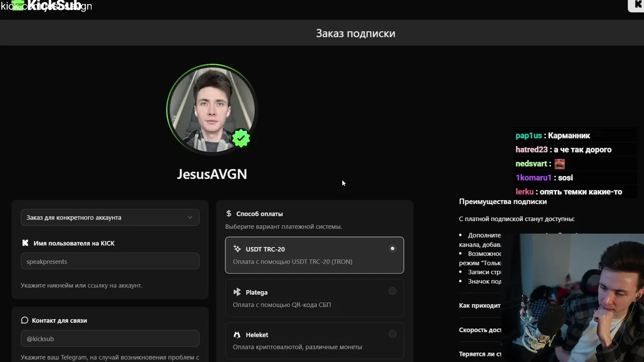Image resolution: width=644 pixels, height=362 pixels.
Task: Click chat username lerku
Action: (524, 192)
